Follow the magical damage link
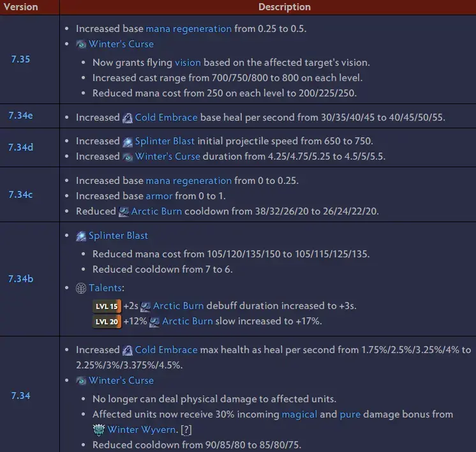Image resolution: width=476 pixels, height=452 pixels. (x=299, y=414)
